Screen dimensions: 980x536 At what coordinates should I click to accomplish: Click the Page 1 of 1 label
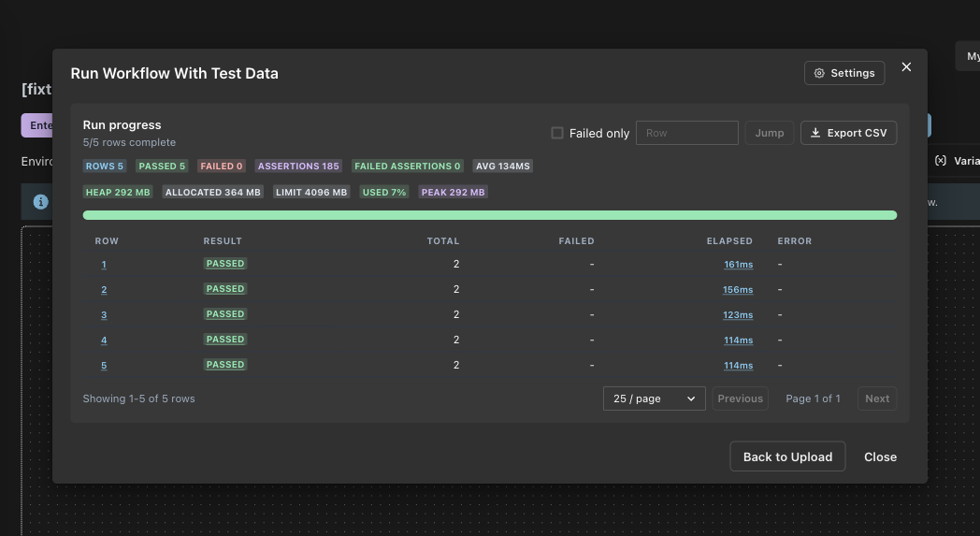813,398
